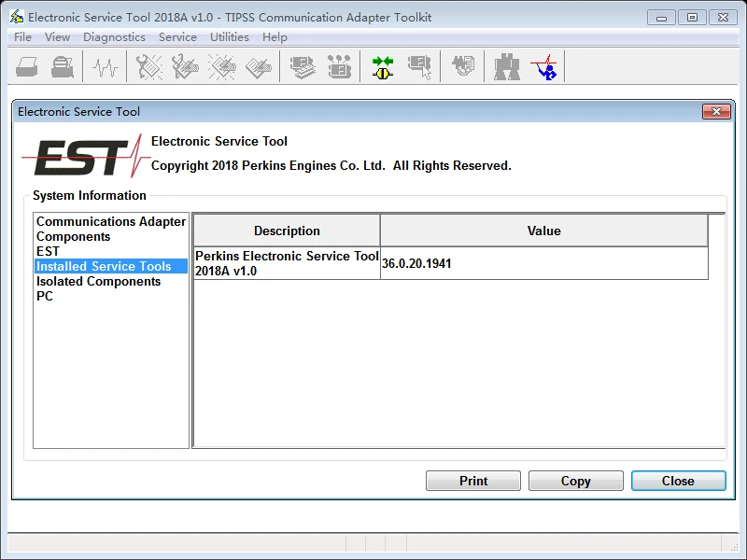Minimize the main application window
Screen dimensions: 747x560
coord(661,18)
